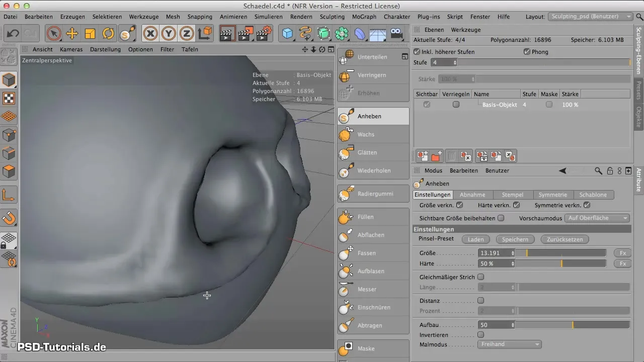Open the MoGraph menu
Image resolution: width=644 pixels, height=362 pixels.
point(364,17)
